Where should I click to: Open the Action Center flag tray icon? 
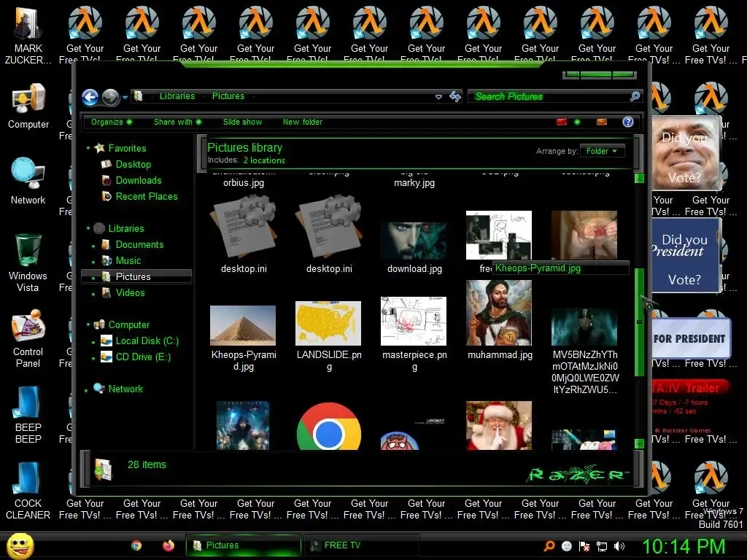click(584, 546)
